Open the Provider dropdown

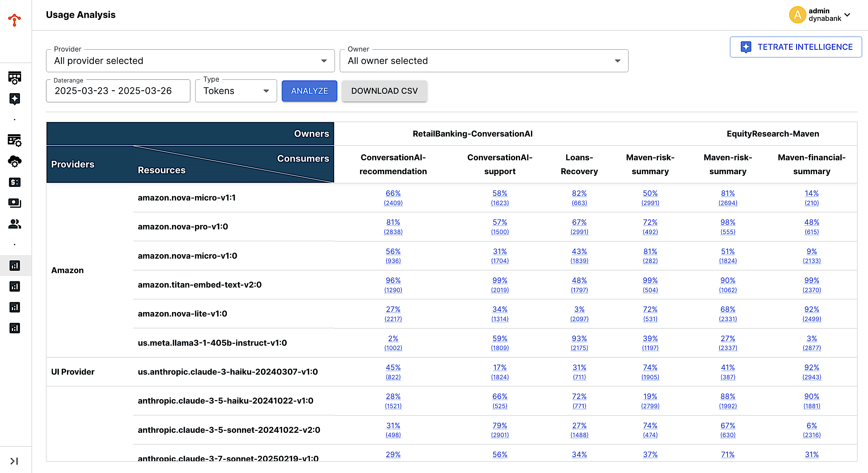[190, 61]
